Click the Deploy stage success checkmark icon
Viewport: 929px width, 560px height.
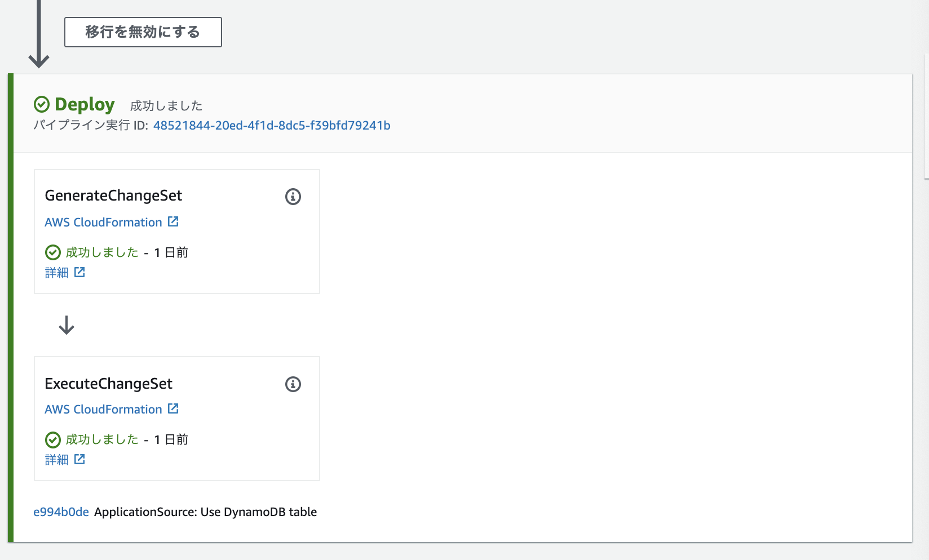(x=42, y=104)
